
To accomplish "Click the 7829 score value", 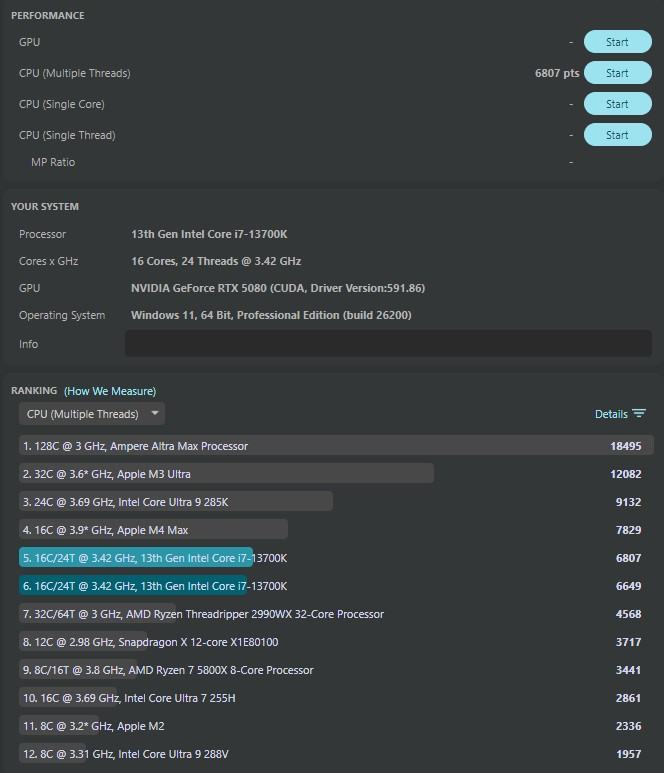I will 629,530.
